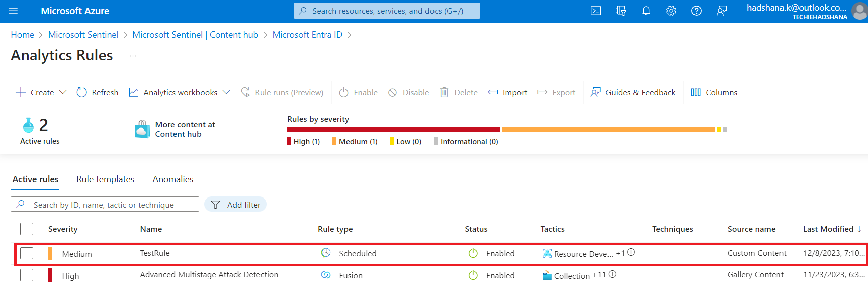Viewport: 868px width, 297px height.
Task: Click the High (1) legend entry
Action: tap(304, 142)
